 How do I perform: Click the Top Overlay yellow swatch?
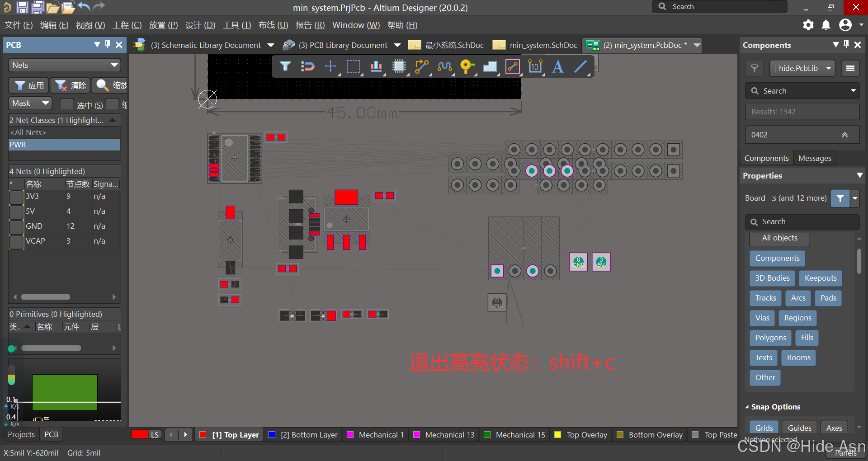coord(558,435)
